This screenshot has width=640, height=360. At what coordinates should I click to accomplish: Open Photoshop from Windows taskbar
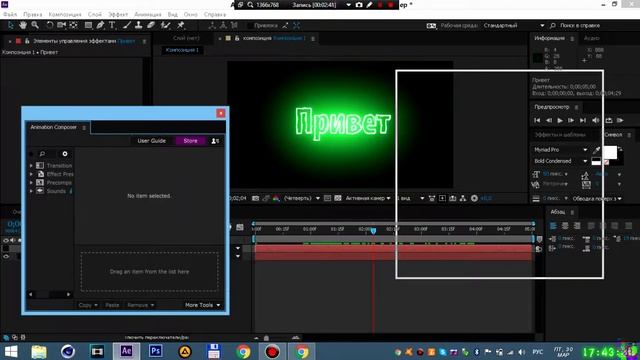[x=156, y=351]
